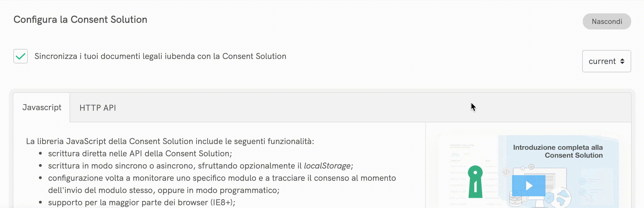Click the green iubenda keyhole logo icon

click(475, 182)
